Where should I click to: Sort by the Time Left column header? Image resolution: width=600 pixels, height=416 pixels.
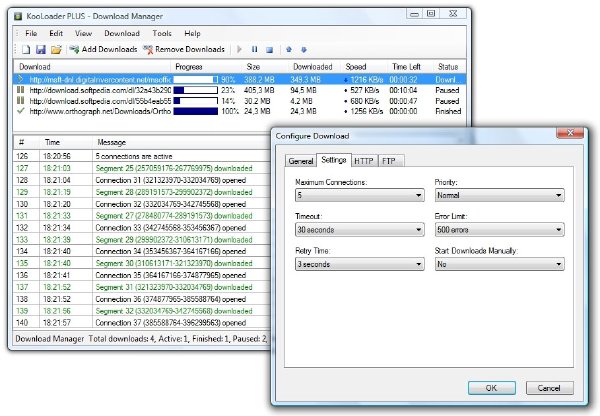tap(410, 67)
